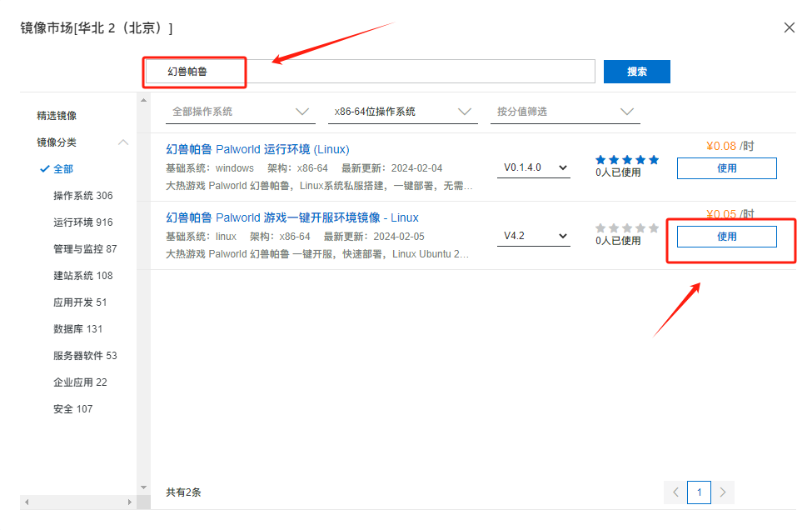Open 幻兽帕鲁 Palworld 运行环境 (Linux) link
This screenshot has height=530, width=812.
(257, 149)
